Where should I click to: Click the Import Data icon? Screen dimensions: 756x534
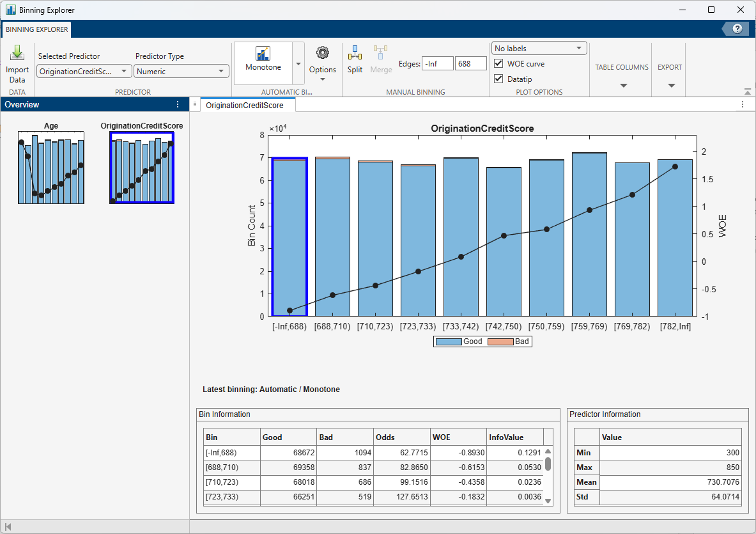[17, 52]
